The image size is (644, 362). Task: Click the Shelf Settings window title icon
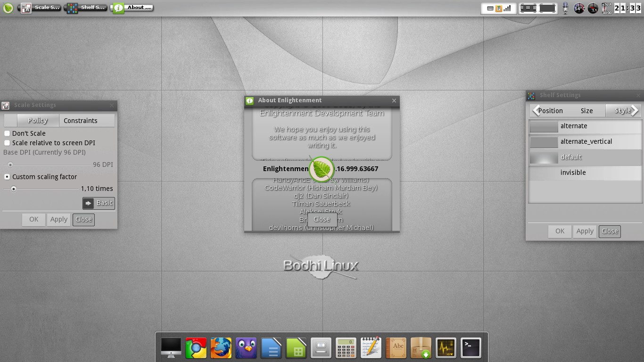(531, 96)
